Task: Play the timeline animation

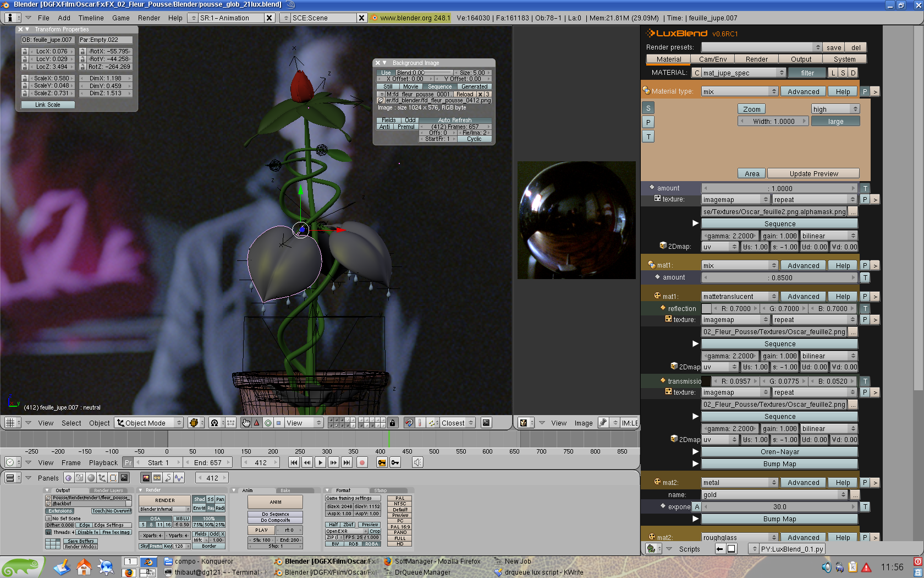Action: (321, 462)
